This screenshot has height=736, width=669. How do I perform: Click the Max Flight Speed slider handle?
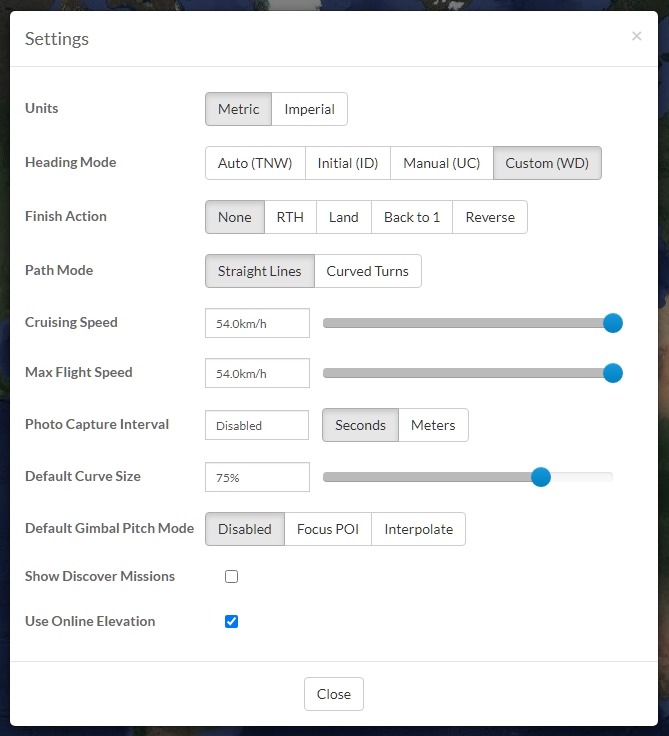coord(613,373)
